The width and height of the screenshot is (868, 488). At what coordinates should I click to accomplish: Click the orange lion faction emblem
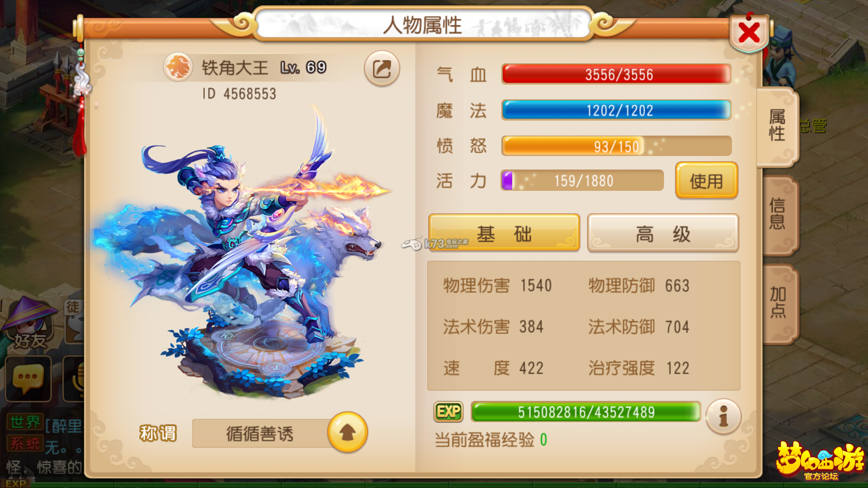click(x=178, y=67)
